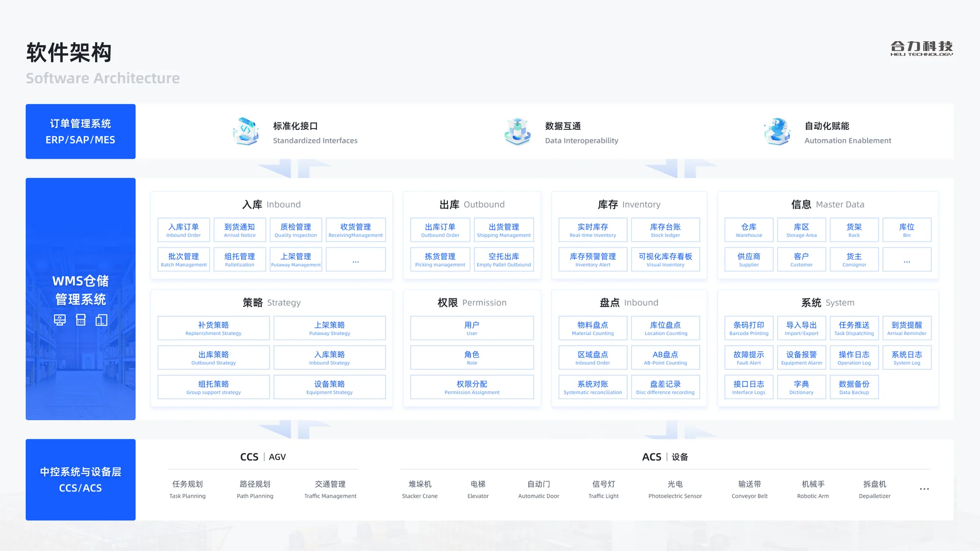Image resolution: width=980 pixels, height=551 pixels.
Task: Select the Storage Area box
Action: (x=802, y=230)
